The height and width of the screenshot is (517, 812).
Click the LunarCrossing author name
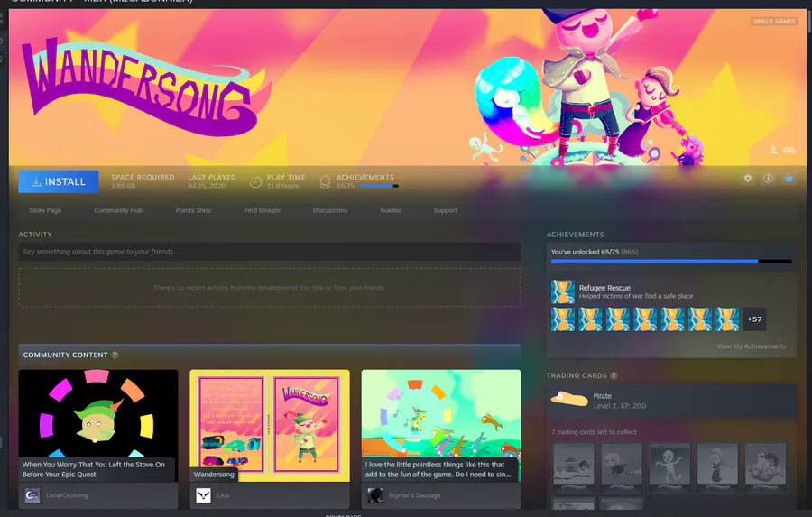pyautogui.click(x=67, y=495)
